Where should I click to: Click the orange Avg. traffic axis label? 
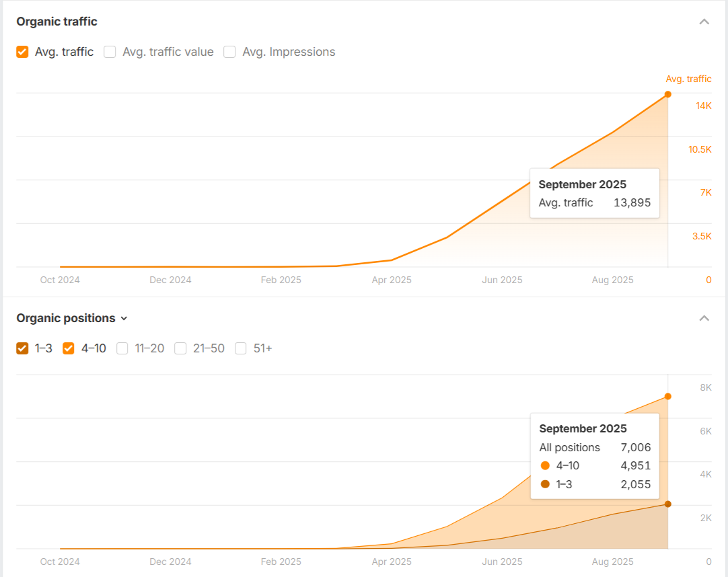pyautogui.click(x=688, y=79)
